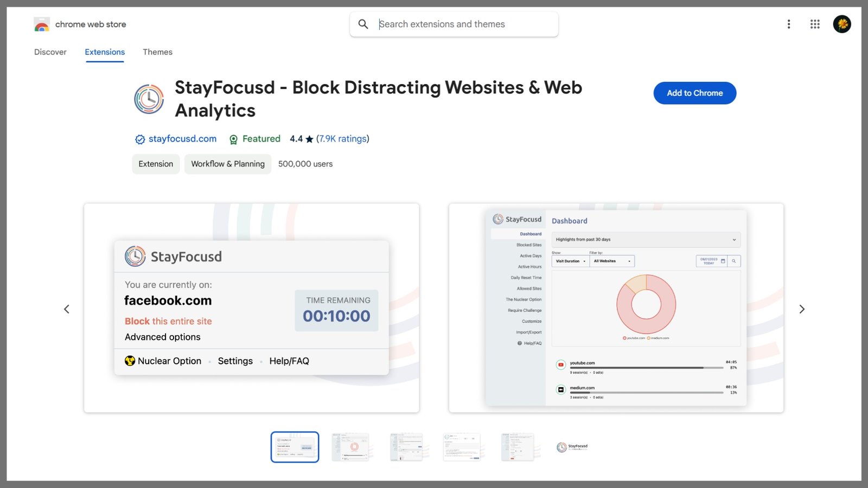Screen dimensions: 868x488
Task: Click the rating star icon
Action: [309, 139]
